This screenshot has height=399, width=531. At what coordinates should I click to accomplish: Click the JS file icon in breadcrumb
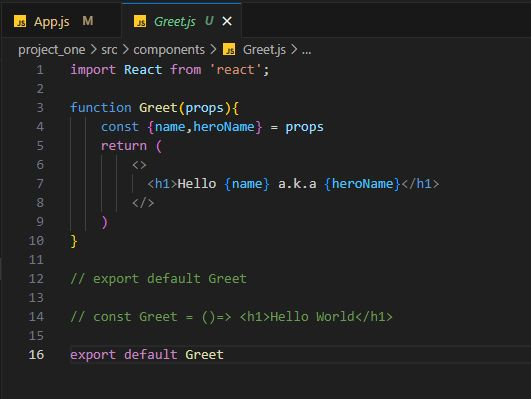[229, 50]
